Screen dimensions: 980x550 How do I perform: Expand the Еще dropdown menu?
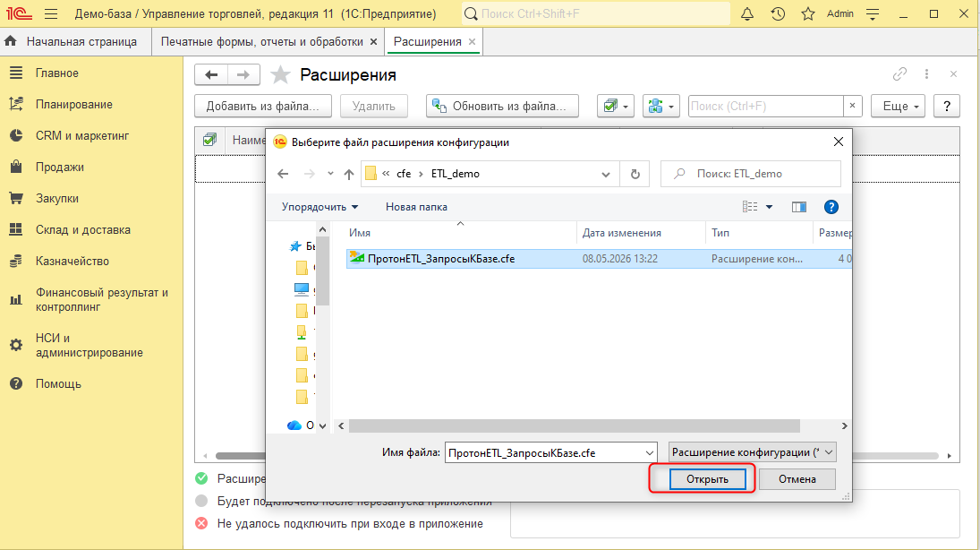(x=900, y=107)
